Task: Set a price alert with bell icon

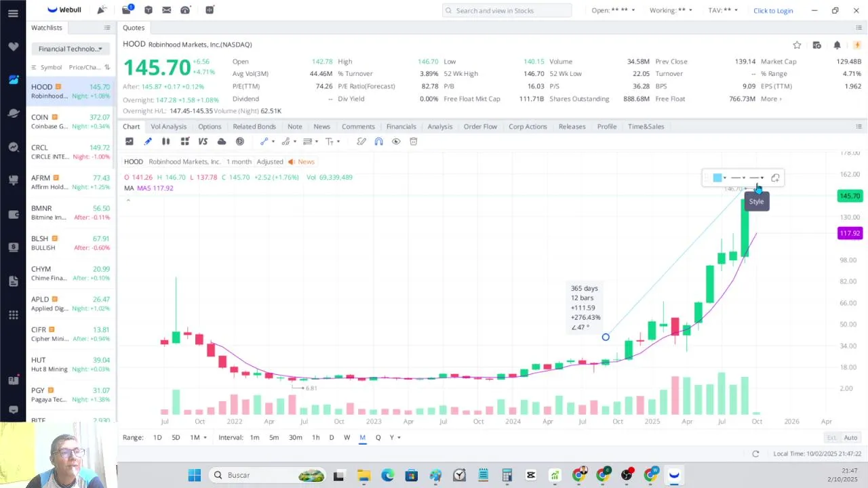Action: [x=837, y=45]
